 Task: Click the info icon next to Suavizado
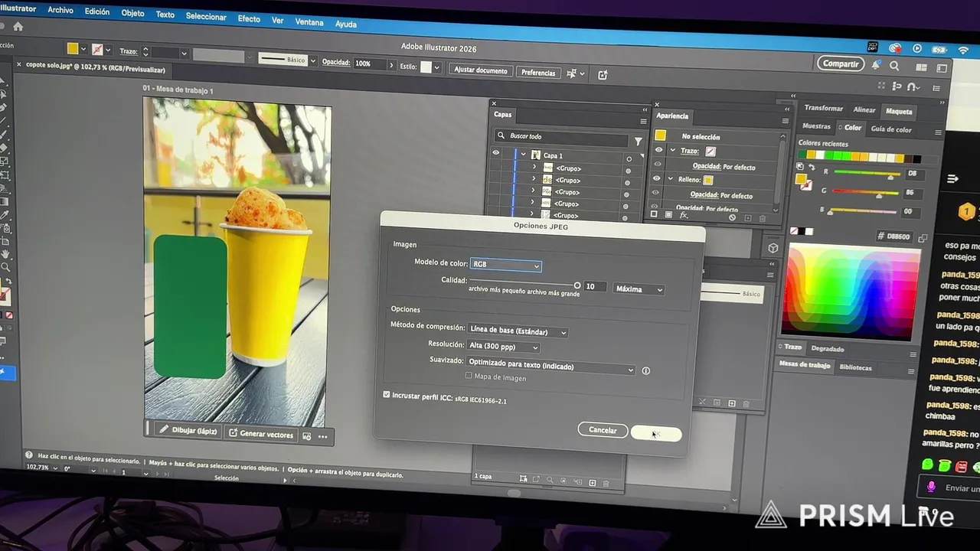click(x=645, y=370)
